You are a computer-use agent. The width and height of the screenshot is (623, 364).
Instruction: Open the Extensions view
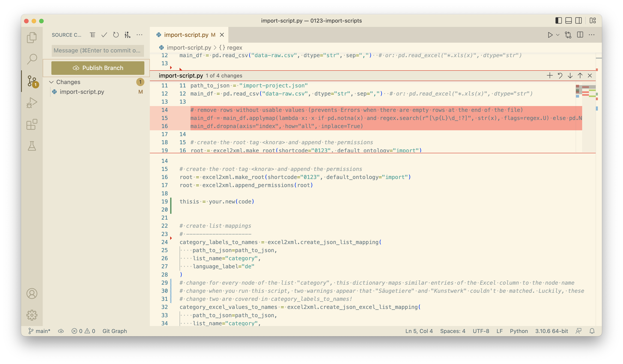[32, 124]
